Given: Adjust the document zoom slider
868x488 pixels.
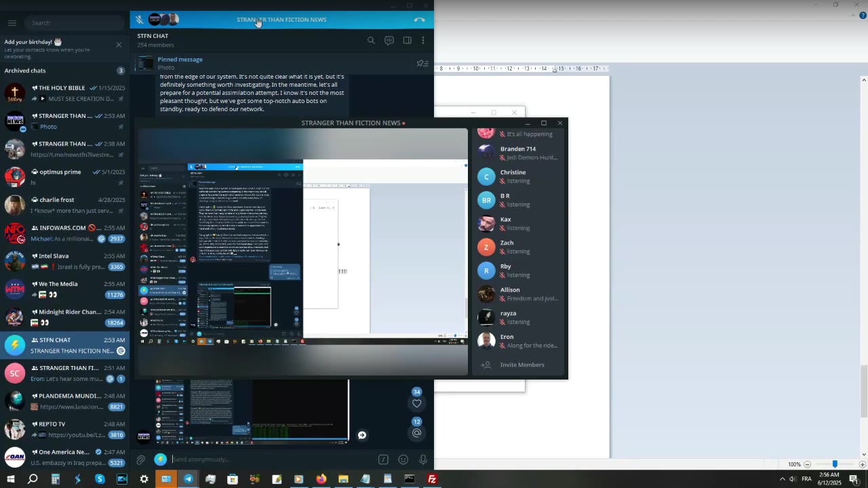Looking at the screenshot, I should point(835,464).
